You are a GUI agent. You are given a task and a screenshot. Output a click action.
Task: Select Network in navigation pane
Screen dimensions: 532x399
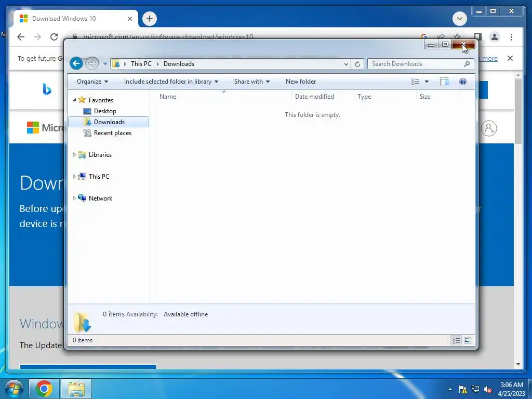click(x=100, y=198)
